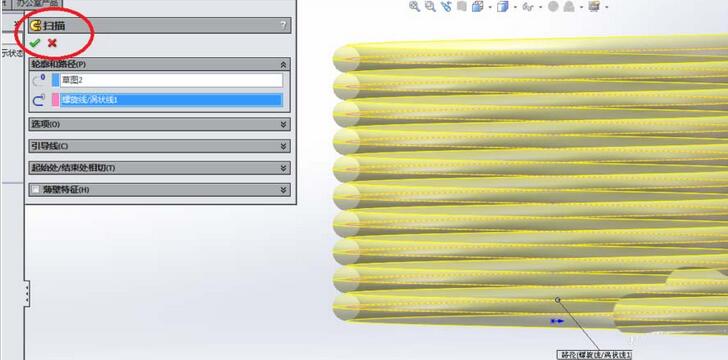728x360 pixels.
Task: Collapse the 轮廓和路径(P) section
Action: [283, 64]
